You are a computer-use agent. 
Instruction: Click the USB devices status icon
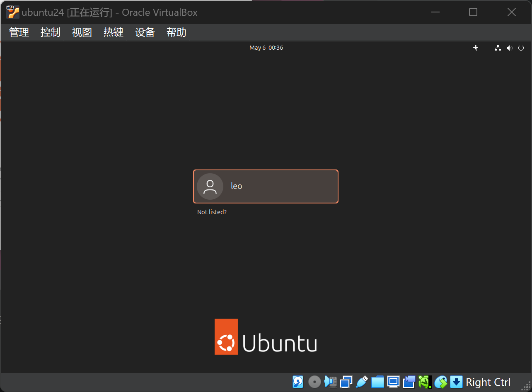point(362,382)
